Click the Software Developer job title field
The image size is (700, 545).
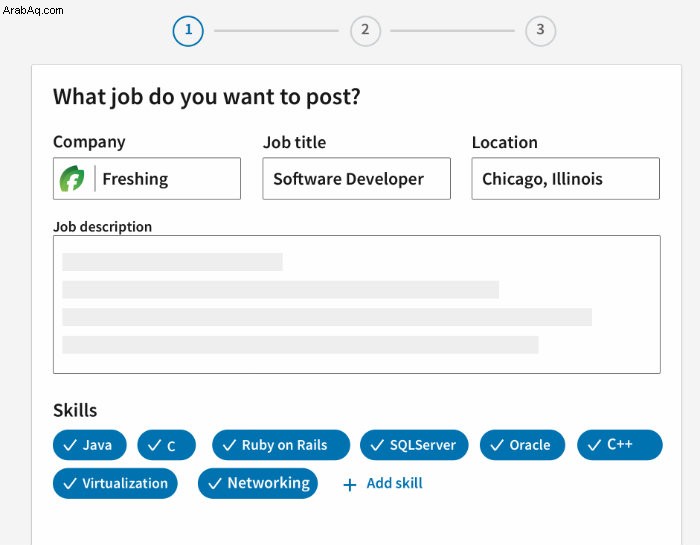356,179
